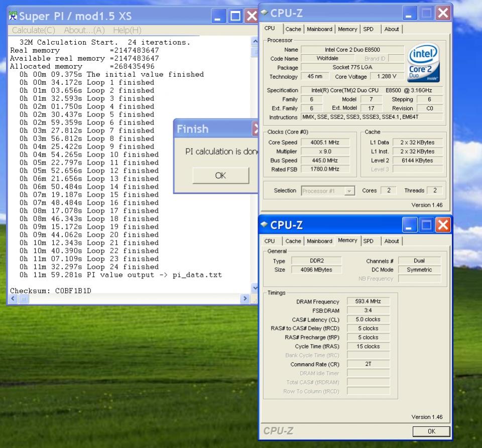Switch to About tab in top CPU-Z
The width and height of the screenshot is (482, 448).
click(391, 29)
